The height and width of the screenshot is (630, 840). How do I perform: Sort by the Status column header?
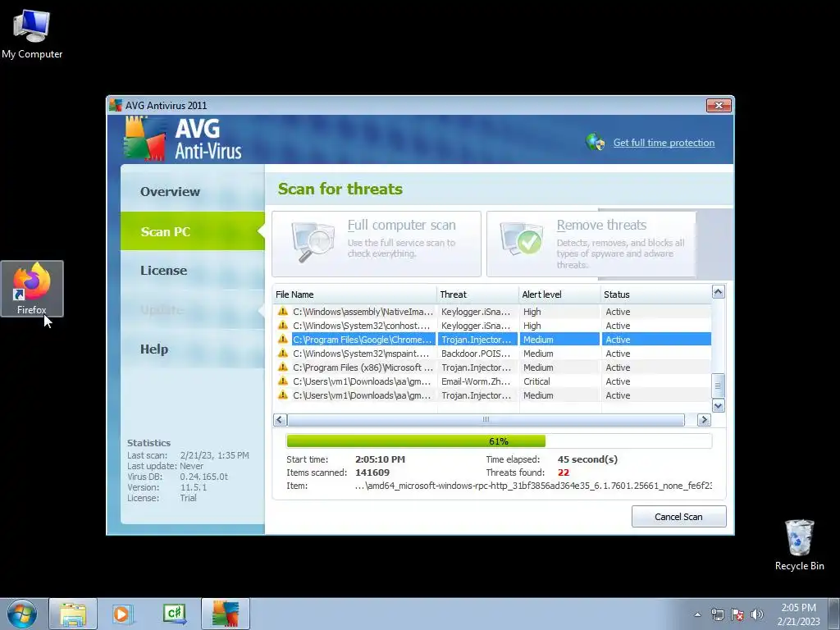655,294
